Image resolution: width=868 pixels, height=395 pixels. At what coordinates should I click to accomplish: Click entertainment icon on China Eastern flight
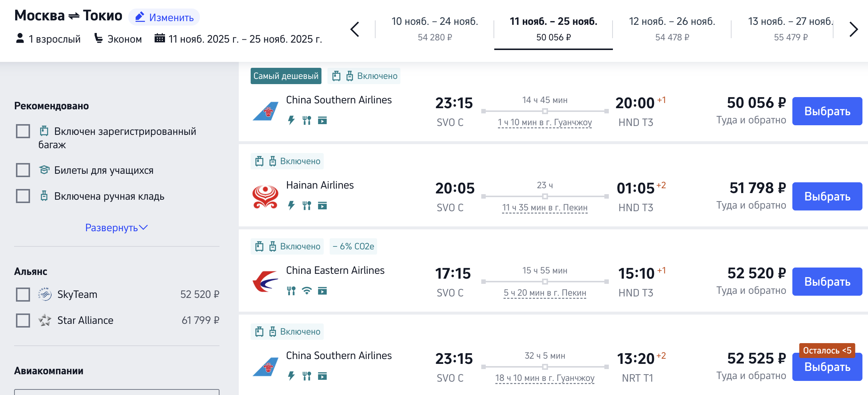[x=323, y=291]
